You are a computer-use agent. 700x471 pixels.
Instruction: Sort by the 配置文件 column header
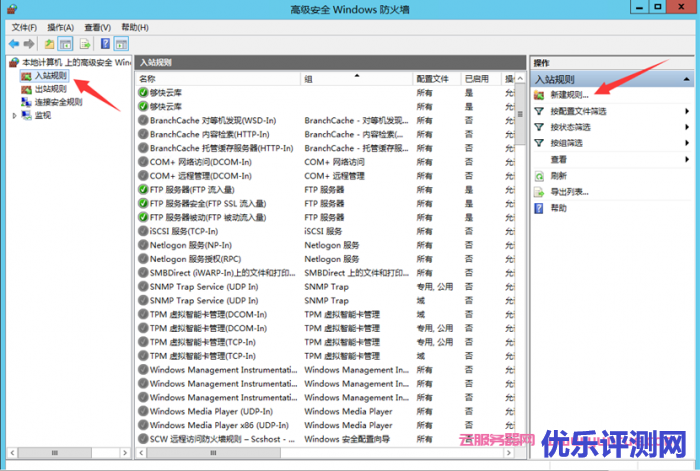pos(436,79)
